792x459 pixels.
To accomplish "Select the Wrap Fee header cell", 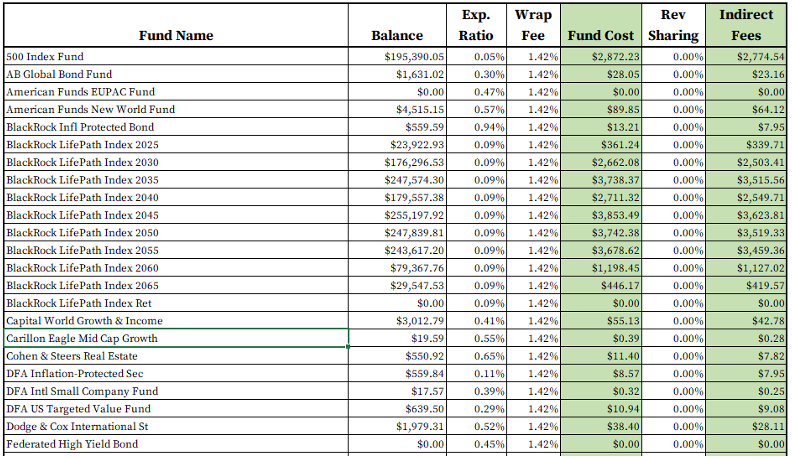I will click(x=533, y=26).
